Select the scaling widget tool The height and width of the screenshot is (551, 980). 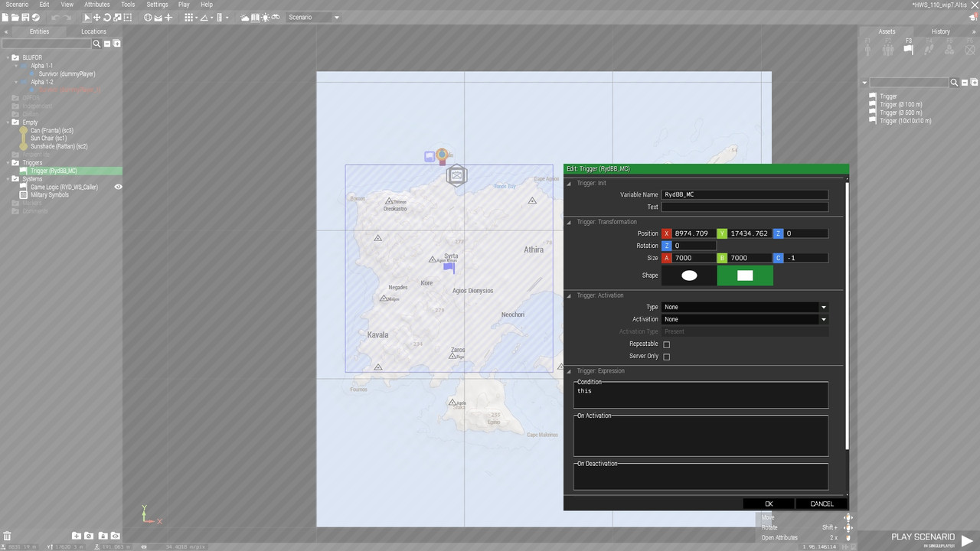[x=117, y=18]
